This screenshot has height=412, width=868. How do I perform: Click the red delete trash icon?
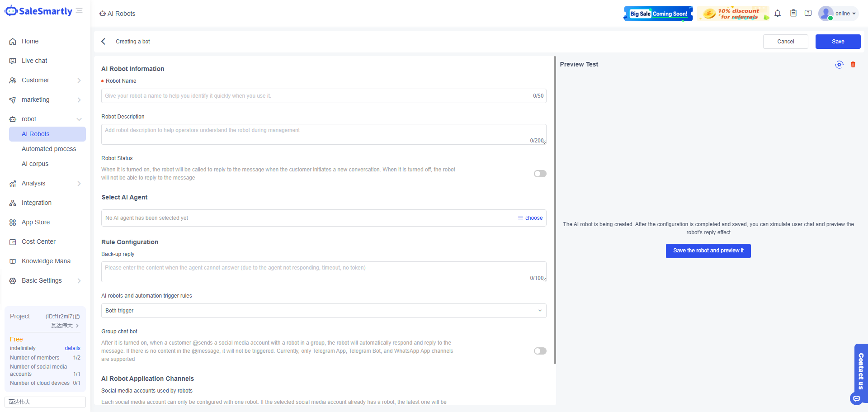coord(853,65)
